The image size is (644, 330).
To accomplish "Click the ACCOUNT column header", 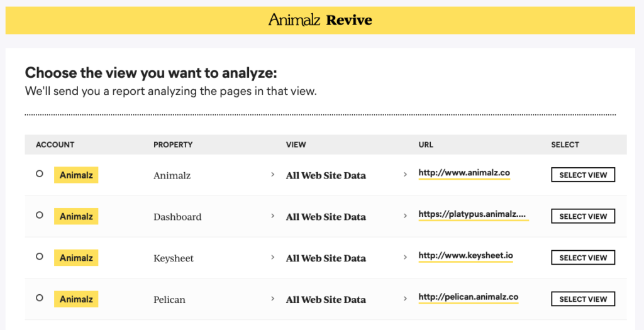I will click(x=55, y=145).
